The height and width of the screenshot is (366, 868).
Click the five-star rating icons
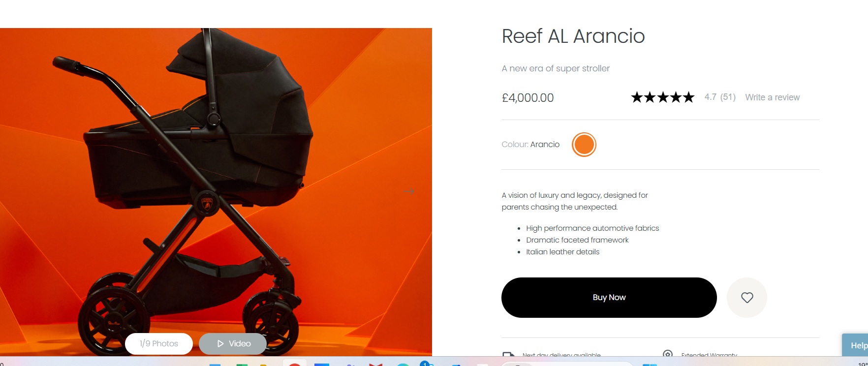[x=662, y=97]
